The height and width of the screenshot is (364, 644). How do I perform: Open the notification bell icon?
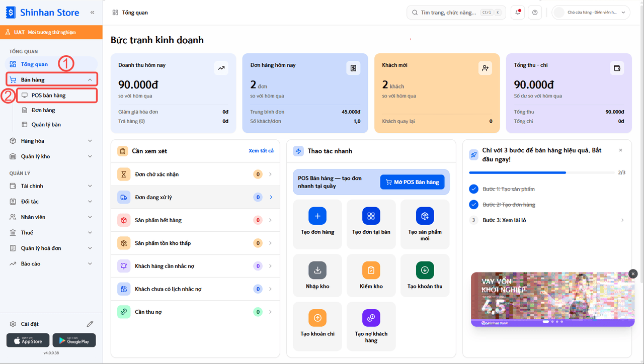pos(517,13)
